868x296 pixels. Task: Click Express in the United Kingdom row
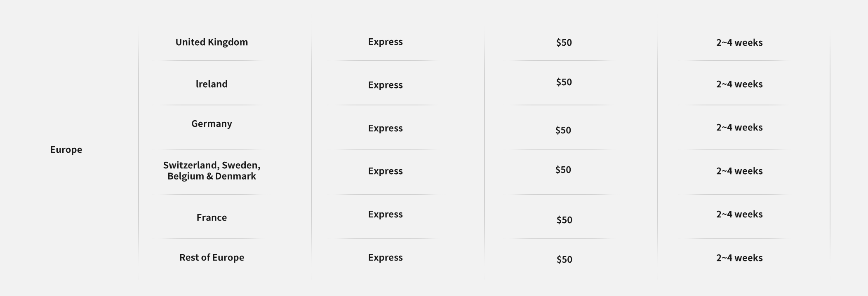[x=385, y=42]
